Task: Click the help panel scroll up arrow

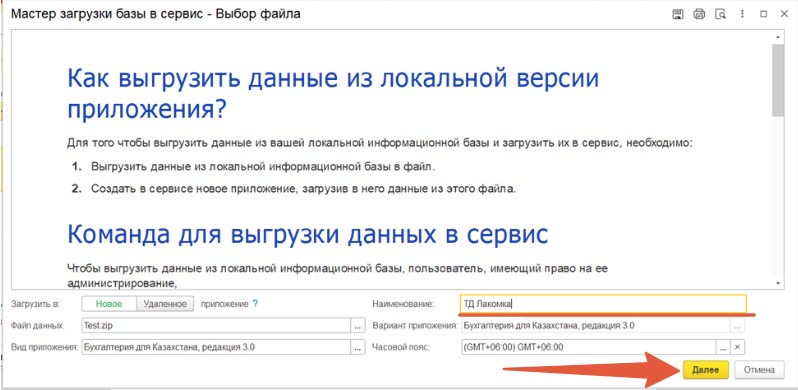Action: tap(778, 37)
